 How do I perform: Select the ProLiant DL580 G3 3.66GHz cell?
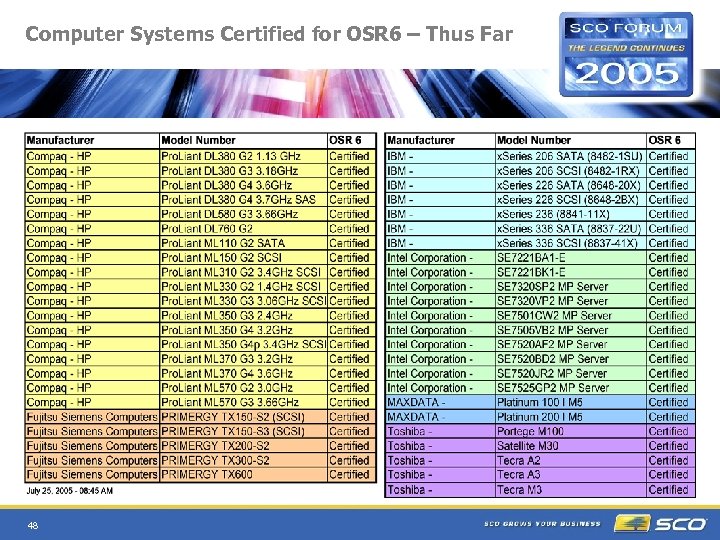pos(243,214)
